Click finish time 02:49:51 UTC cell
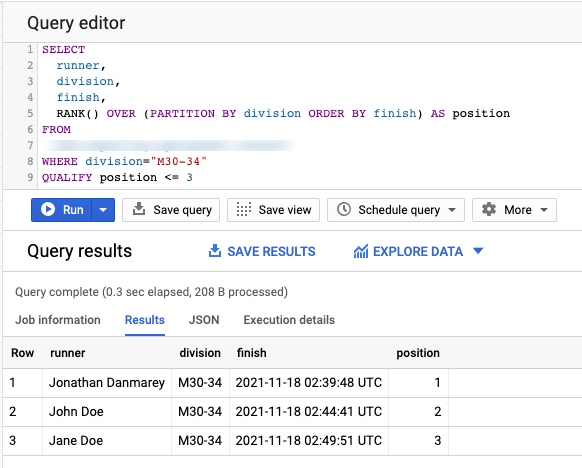This screenshot has width=582, height=468. pos(309,441)
